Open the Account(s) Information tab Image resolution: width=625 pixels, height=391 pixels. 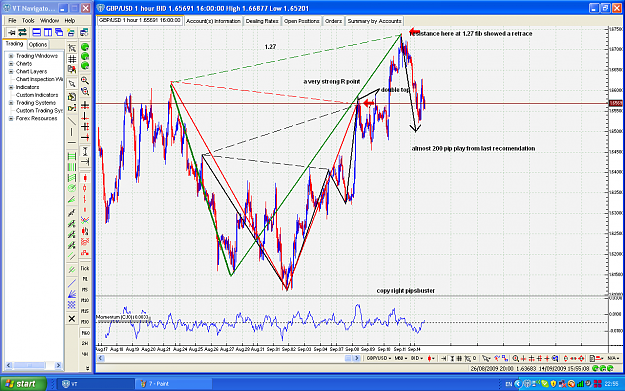pyautogui.click(x=213, y=21)
